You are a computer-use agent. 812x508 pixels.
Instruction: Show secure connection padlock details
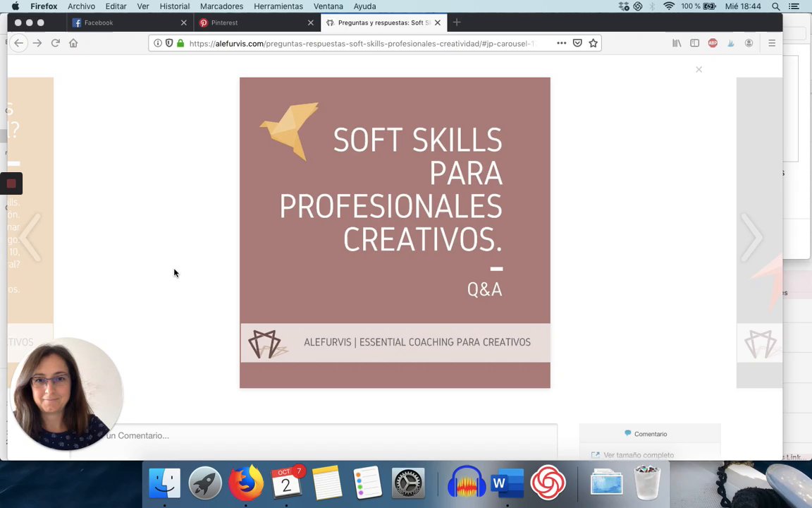point(180,43)
